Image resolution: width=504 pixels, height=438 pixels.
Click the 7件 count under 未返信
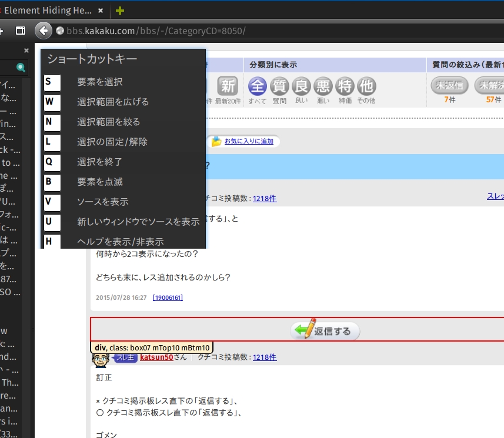[x=450, y=99]
